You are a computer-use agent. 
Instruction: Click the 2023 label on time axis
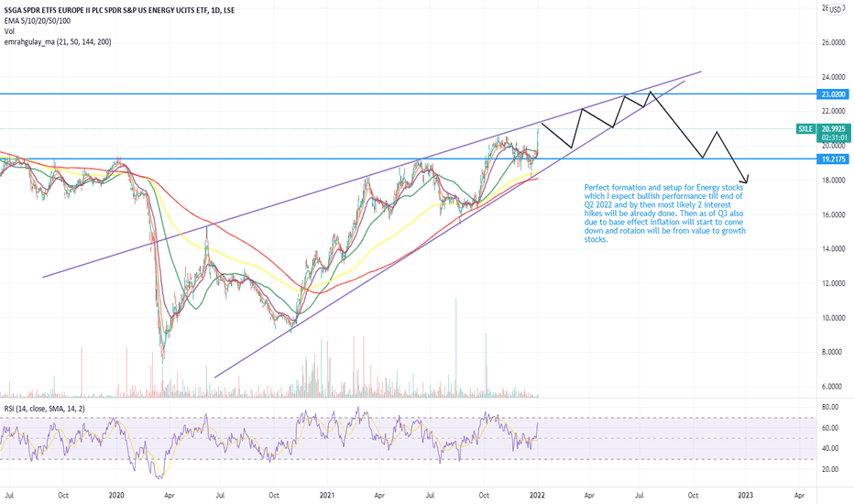746,495
